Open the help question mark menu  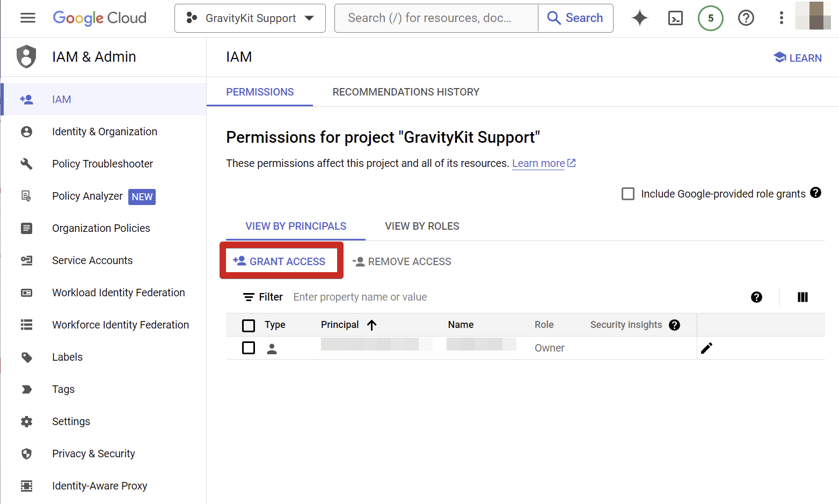click(746, 18)
